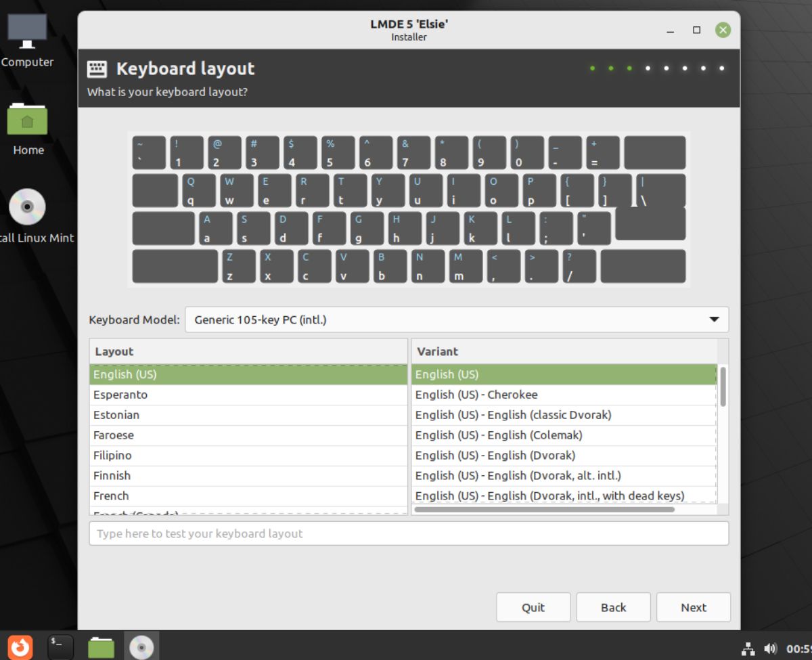
Task: Open the Keyboard Model dropdown
Action: point(714,319)
